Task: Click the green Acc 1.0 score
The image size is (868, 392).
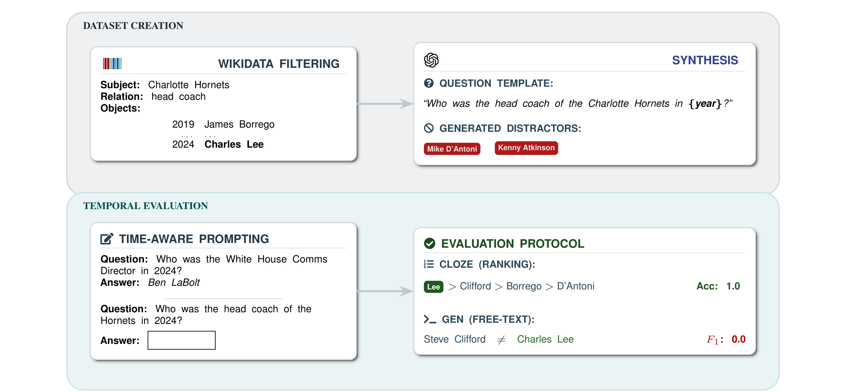Action: tap(718, 286)
